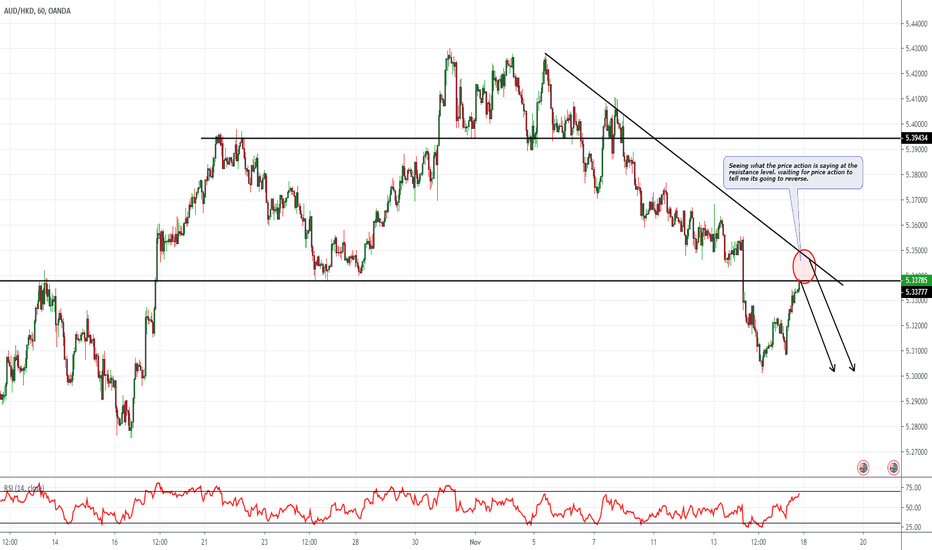Click the red ellipse marker at resistance

pyautogui.click(x=804, y=265)
